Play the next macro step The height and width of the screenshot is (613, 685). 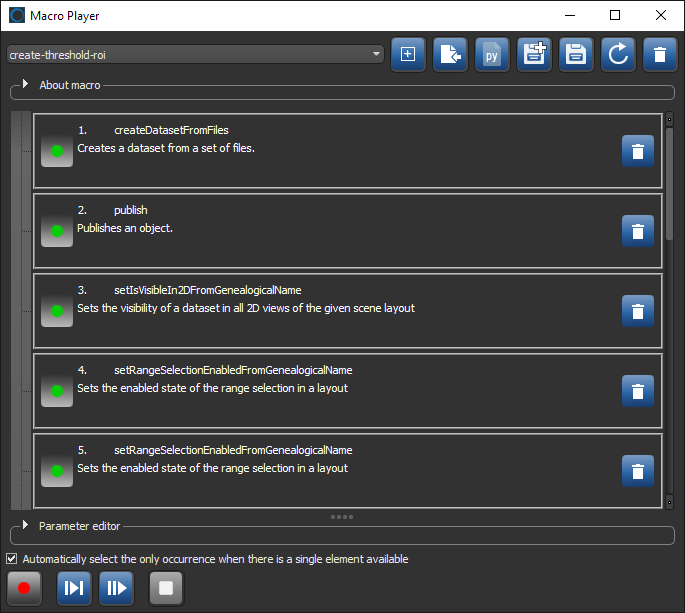point(74,588)
